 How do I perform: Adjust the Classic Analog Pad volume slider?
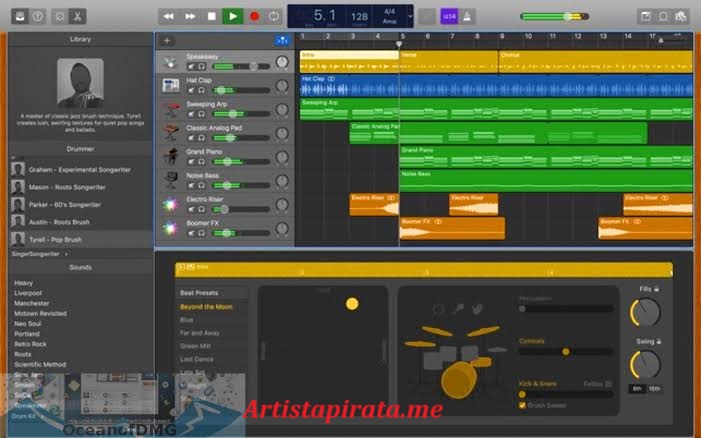point(241,138)
